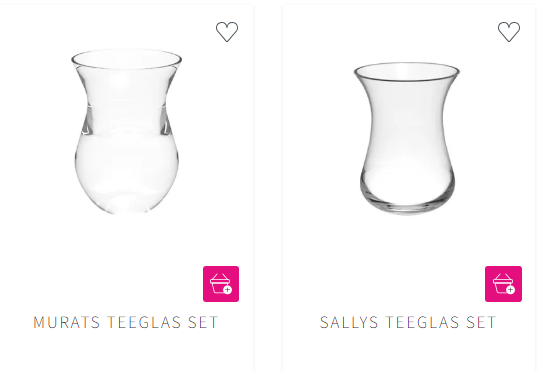The height and width of the screenshot is (371, 548).
Task: Select the word MURATS in product title
Action: tap(67, 322)
